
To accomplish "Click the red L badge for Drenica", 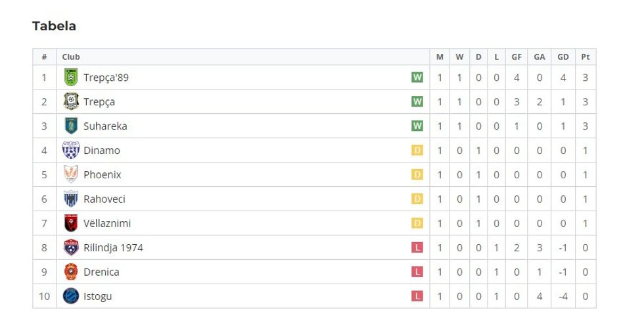I will coord(417,272).
